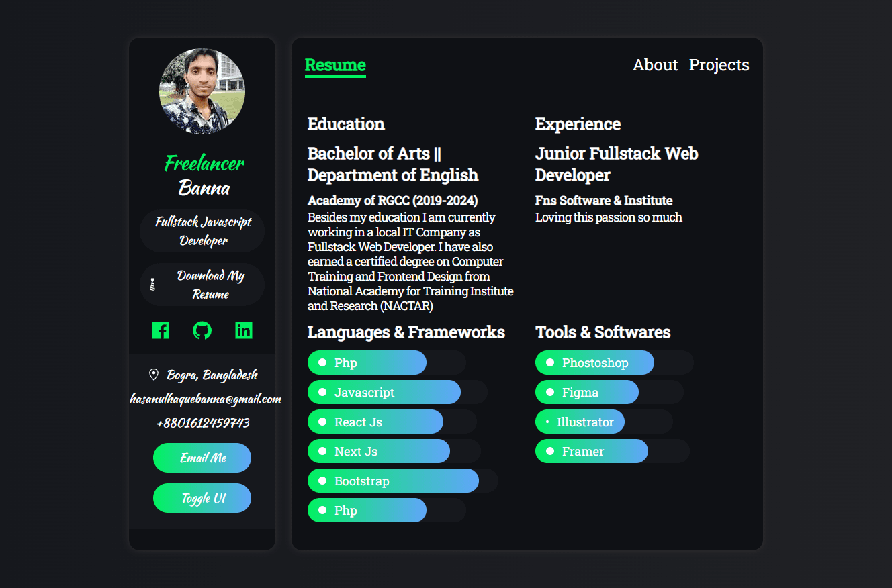Click the location pin icon
Image resolution: width=892 pixels, height=588 pixels.
(x=153, y=375)
